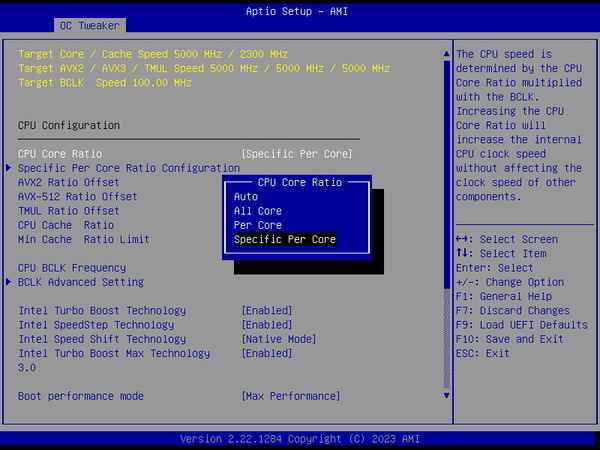This screenshot has height=450, width=600.
Task: Click the Select Item arrows hint
Action: [501, 253]
